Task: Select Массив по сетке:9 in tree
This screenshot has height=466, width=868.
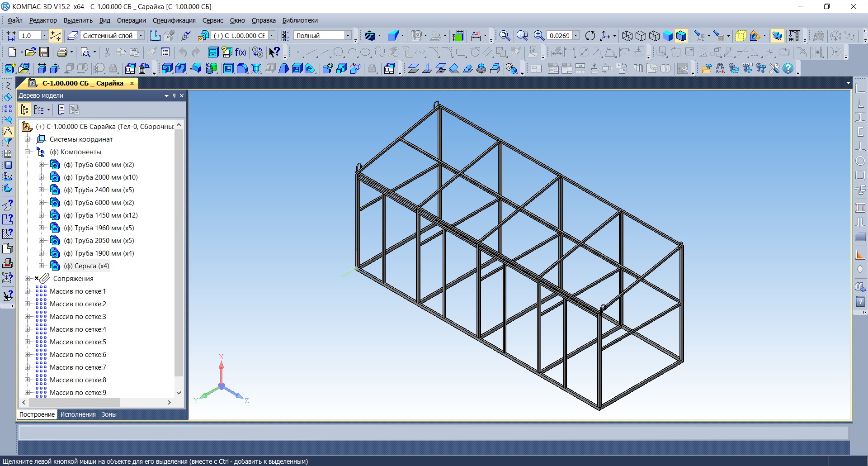Action: tap(78, 393)
